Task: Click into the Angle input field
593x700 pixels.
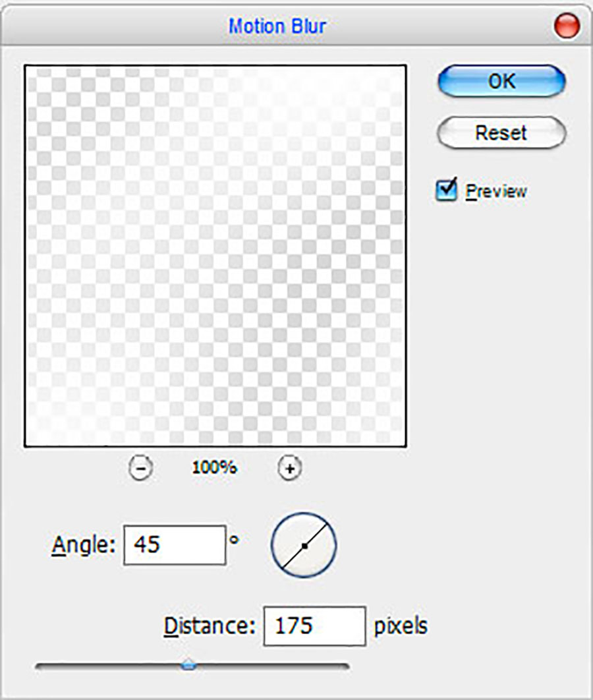Action: coord(175,545)
